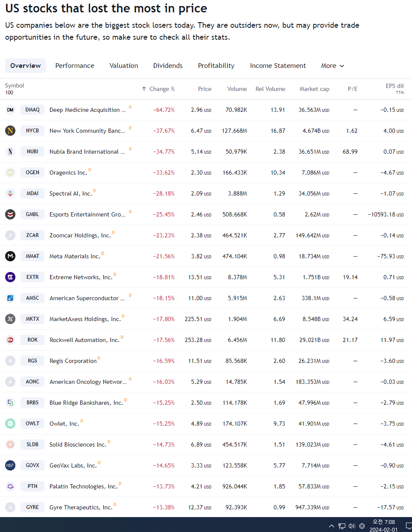Select the Overview tab
Screen dimensions: 412x532
(26, 66)
